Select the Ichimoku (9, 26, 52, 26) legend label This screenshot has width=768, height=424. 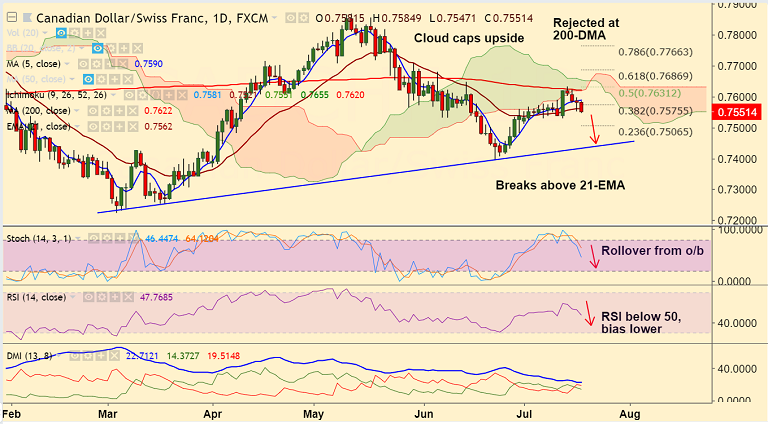57,95
